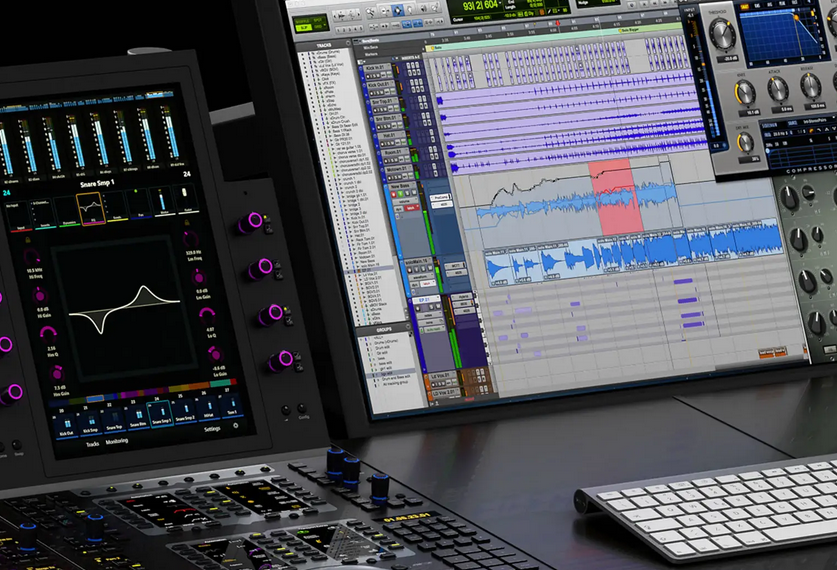Image resolution: width=837 pixels, height=570 pixels.
Task: Click zoom preset button 5
Action: pos(361,28)
